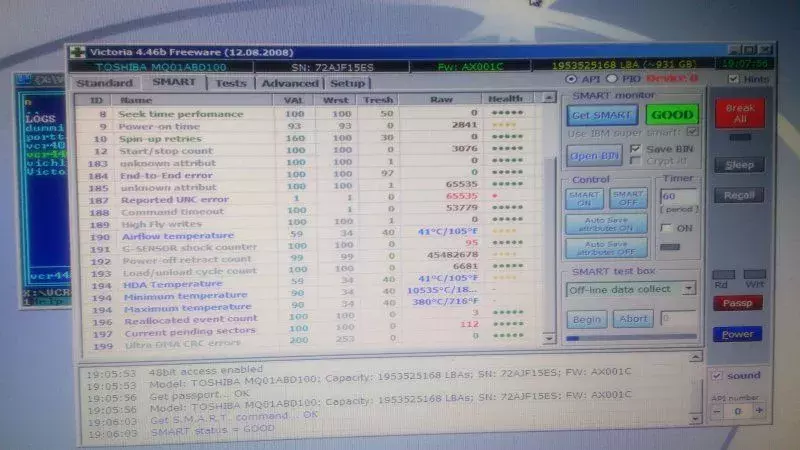Viewport: 800px width, 450px height.
Task: Select the G-SENSOR shock counter row
Action: (309, 247)
